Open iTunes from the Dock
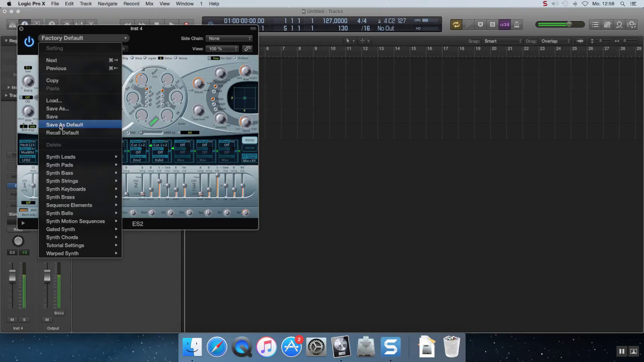This screenshot has width=644, height=362. pos(267,347)
